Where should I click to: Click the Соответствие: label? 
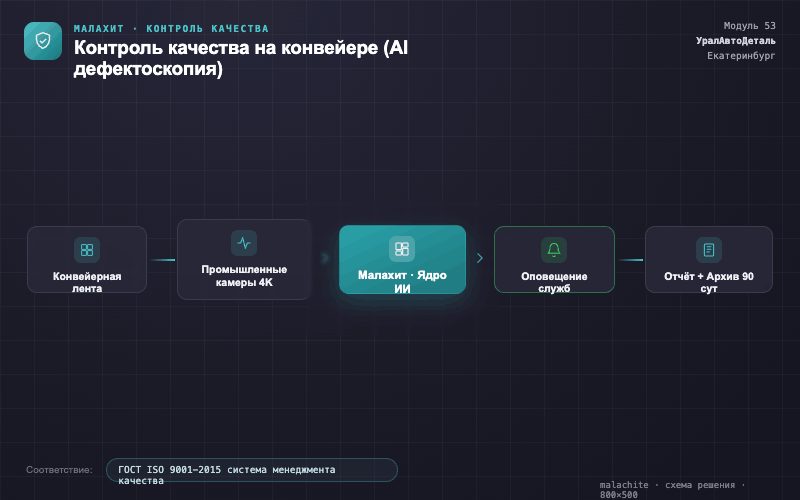click(x=59, y=470)
